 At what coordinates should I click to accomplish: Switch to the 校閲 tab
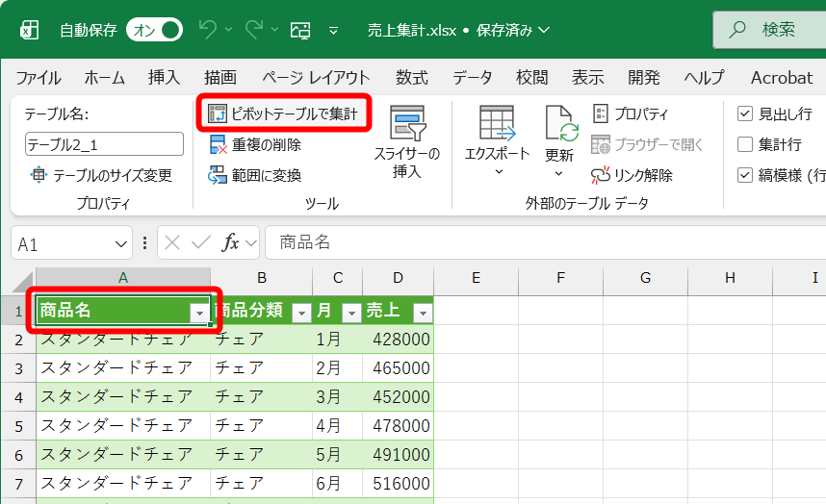(532, 78)
